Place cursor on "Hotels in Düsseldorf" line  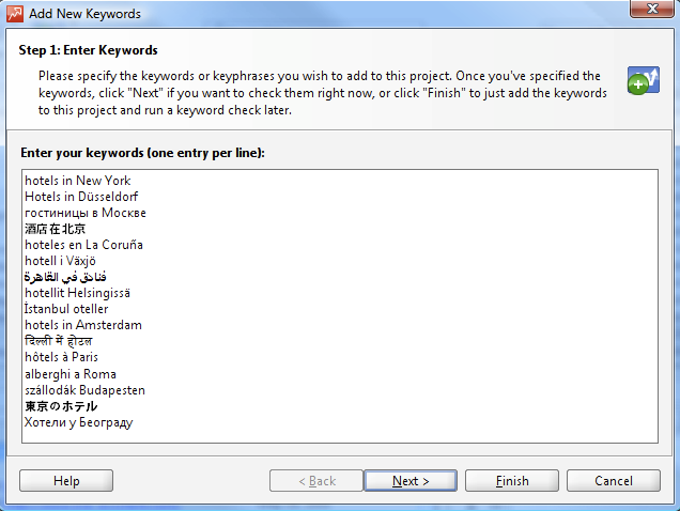(x=82, y=197)
